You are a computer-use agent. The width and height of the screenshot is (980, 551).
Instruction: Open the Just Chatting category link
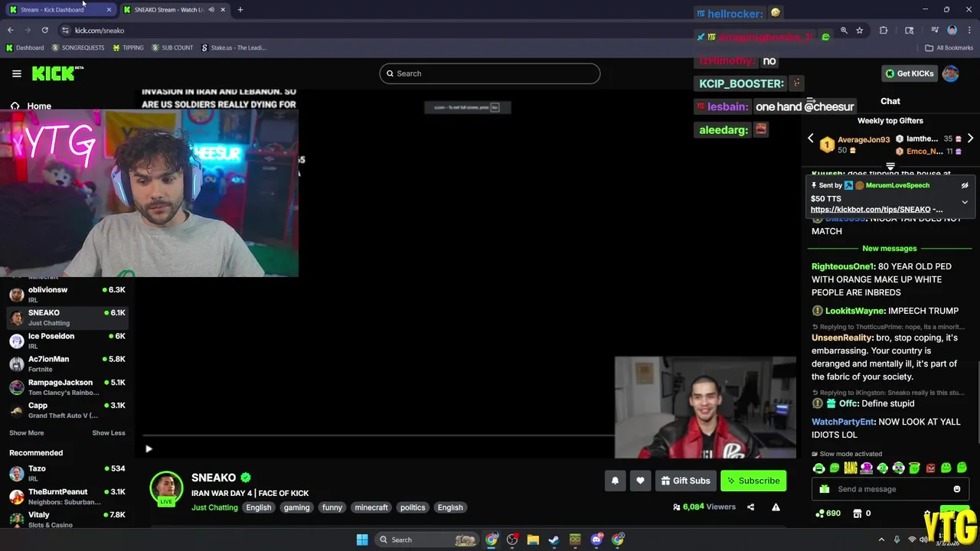(x=214, y=507)
